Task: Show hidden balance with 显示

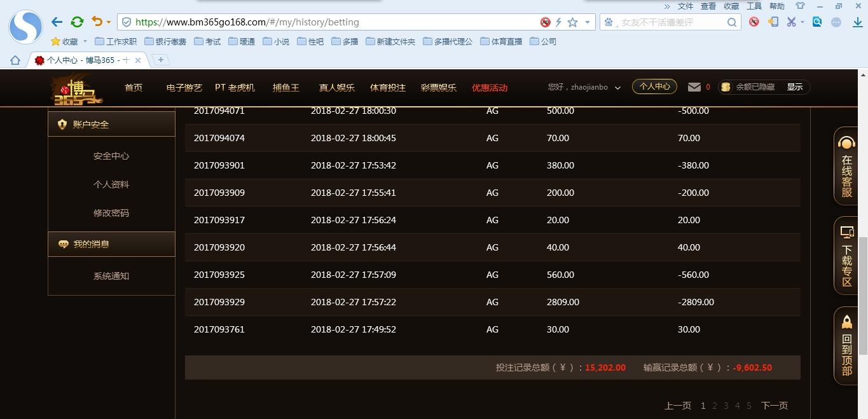Action: [x=795, y=87]
